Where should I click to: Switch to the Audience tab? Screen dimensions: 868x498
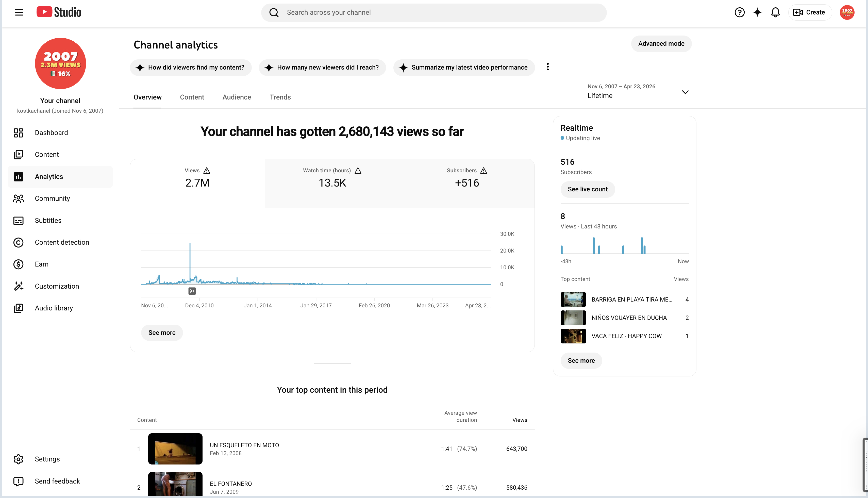click(237, 97)
